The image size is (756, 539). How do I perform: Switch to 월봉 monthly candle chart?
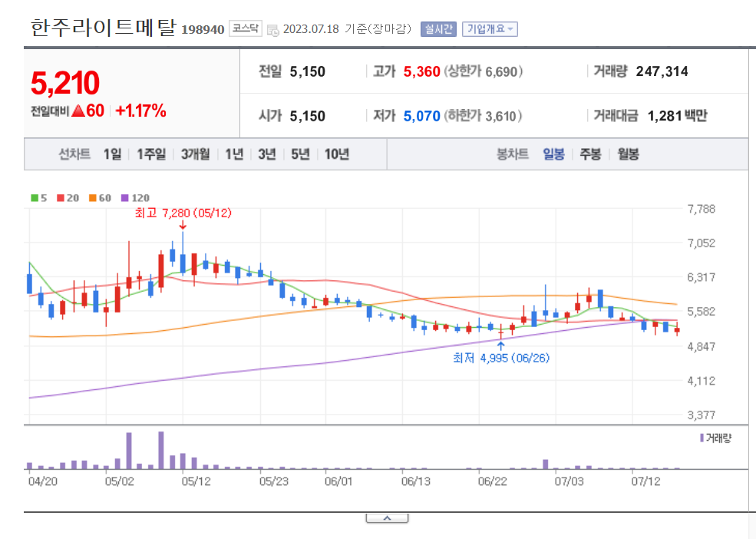coord(629,154)
